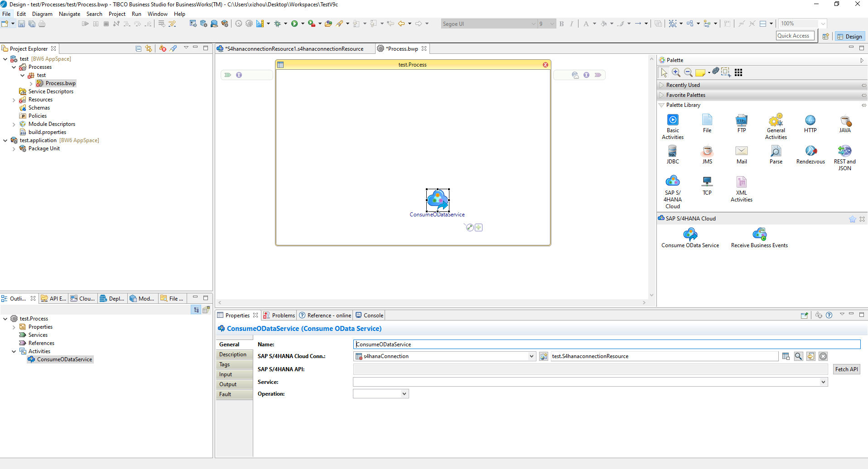
Task: Open the HTTP palette
Action: 810,120
